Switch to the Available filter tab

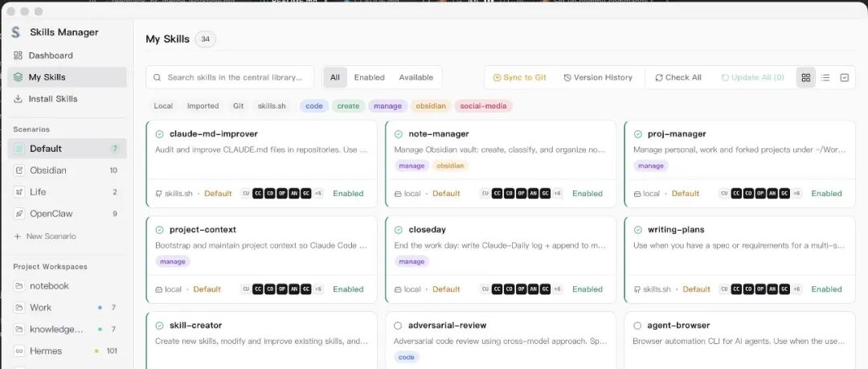click(x=416, y=77)
